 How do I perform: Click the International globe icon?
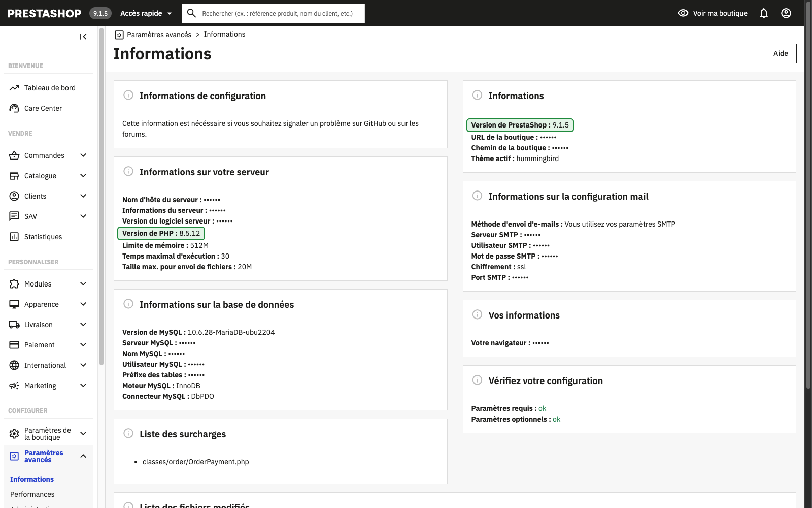[x=14, y=365]
